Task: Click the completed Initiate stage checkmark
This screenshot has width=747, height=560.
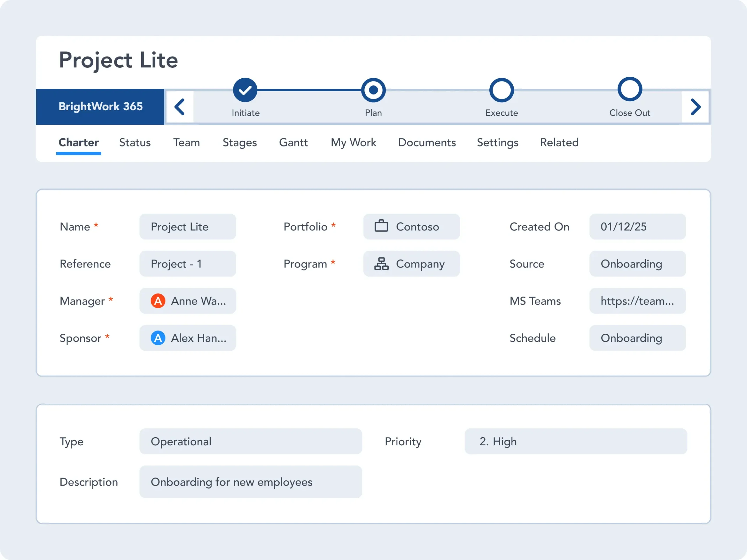Action: click(245, 90)
